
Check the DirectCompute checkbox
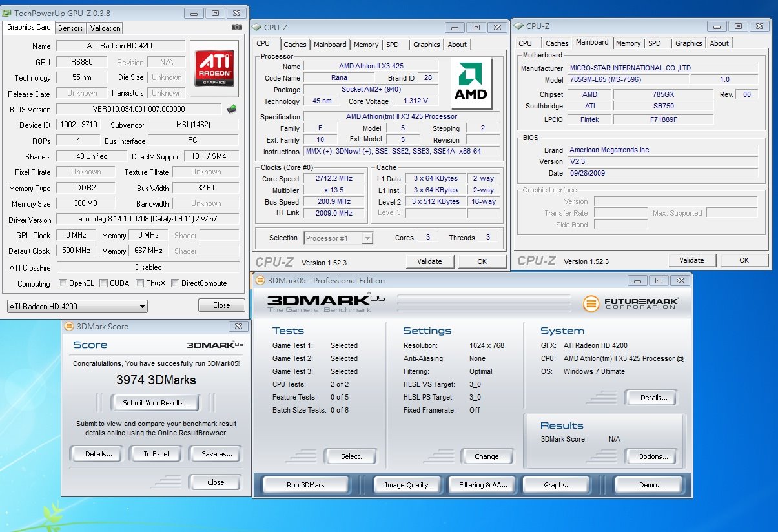(174, 283)
